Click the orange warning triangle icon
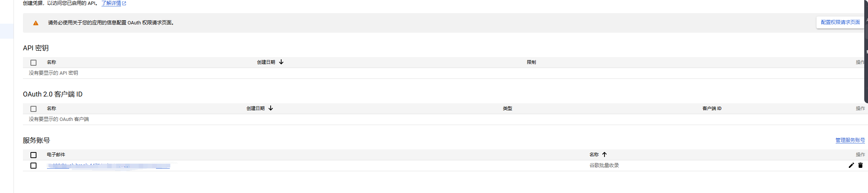 [36, 23]
